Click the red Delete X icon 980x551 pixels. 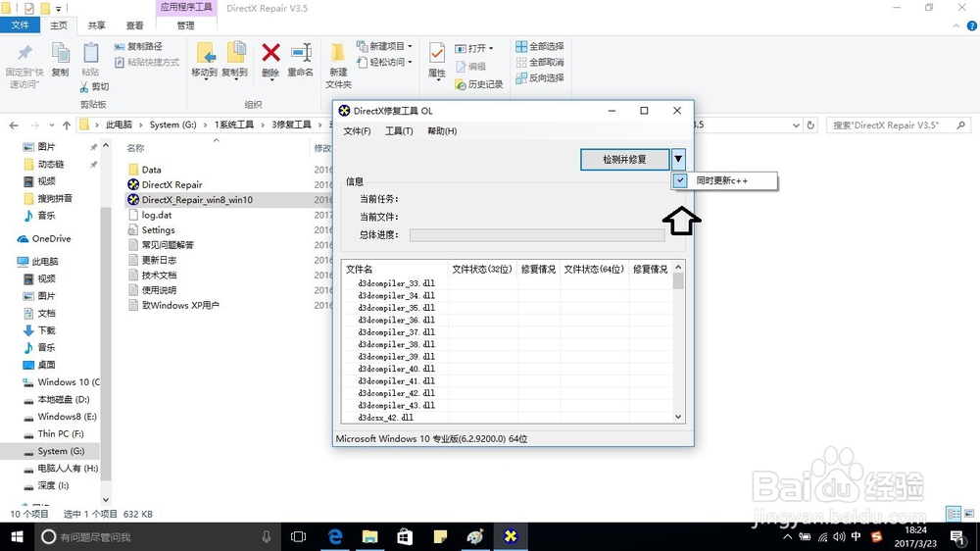click(270, 53)
